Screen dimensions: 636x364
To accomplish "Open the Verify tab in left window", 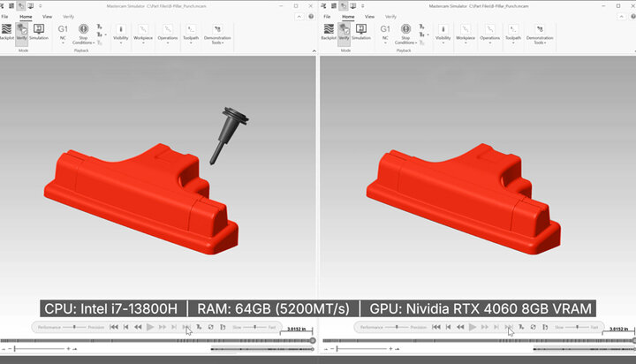I will click(68, 16).
